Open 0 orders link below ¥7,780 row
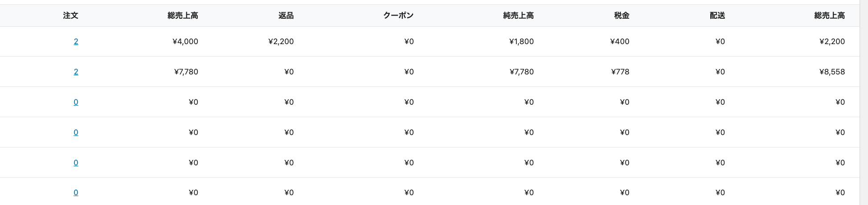This screenshot has width=868, height=205. pos(76,102)
